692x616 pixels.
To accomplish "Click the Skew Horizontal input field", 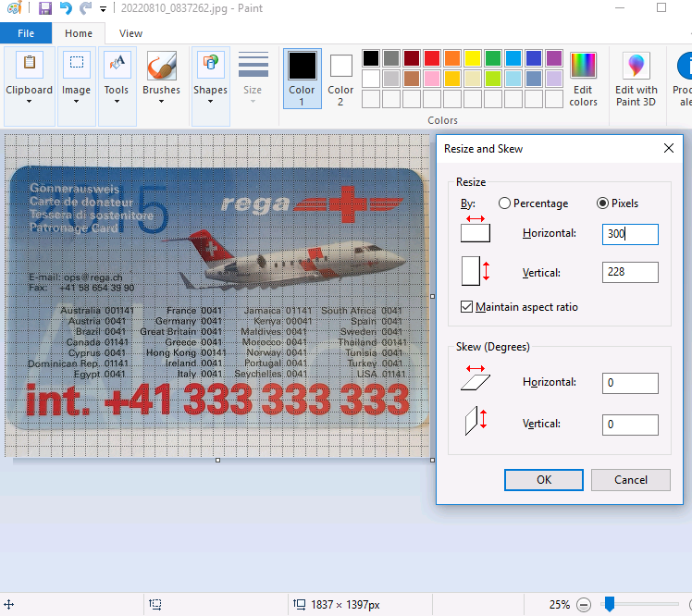I will point(630,383).
